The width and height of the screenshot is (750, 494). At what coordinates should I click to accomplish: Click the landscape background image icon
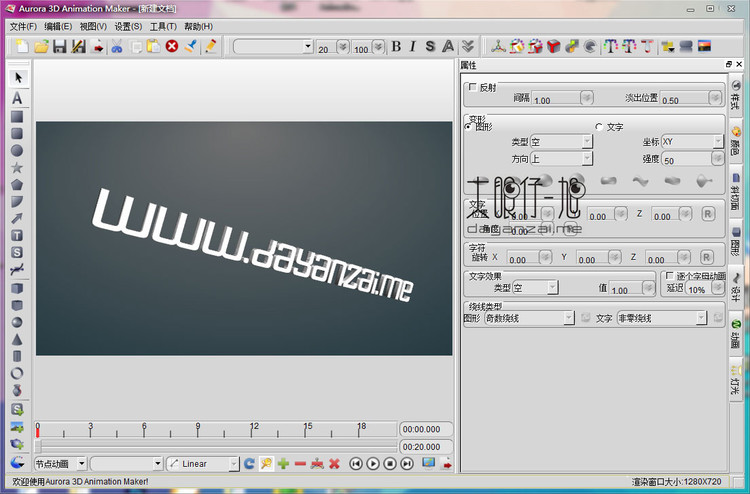(704, 46)
